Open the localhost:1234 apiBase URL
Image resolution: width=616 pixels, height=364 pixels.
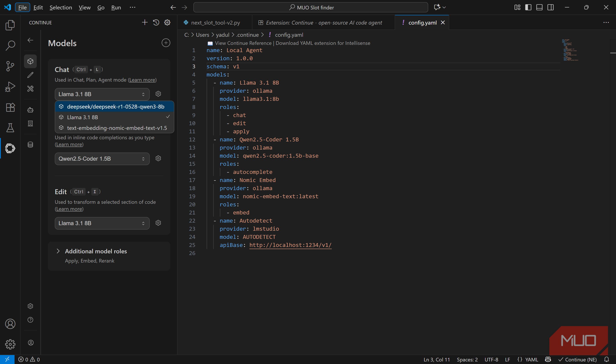tap(290, 245)
